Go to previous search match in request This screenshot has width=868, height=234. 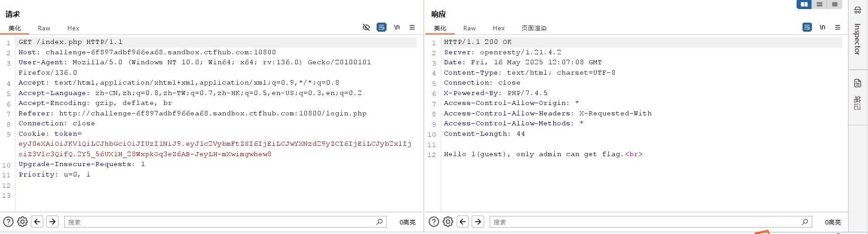(38, 222)
